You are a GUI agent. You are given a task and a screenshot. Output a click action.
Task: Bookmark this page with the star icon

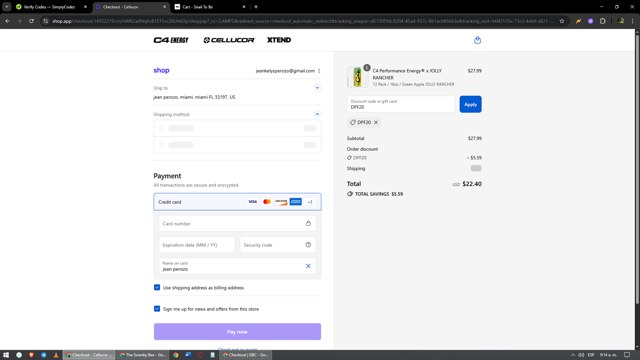coord(562,21)
